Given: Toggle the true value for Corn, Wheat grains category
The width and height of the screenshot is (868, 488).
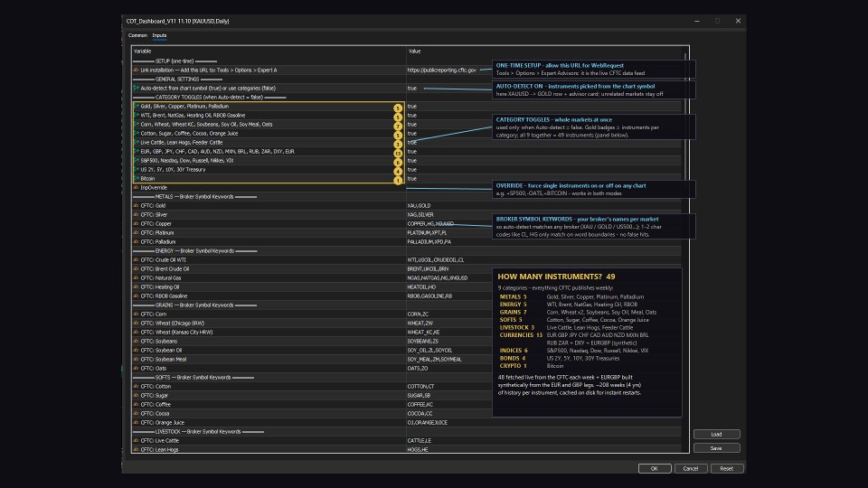Looking at the screenshot, I should click(x=412, y=125).
